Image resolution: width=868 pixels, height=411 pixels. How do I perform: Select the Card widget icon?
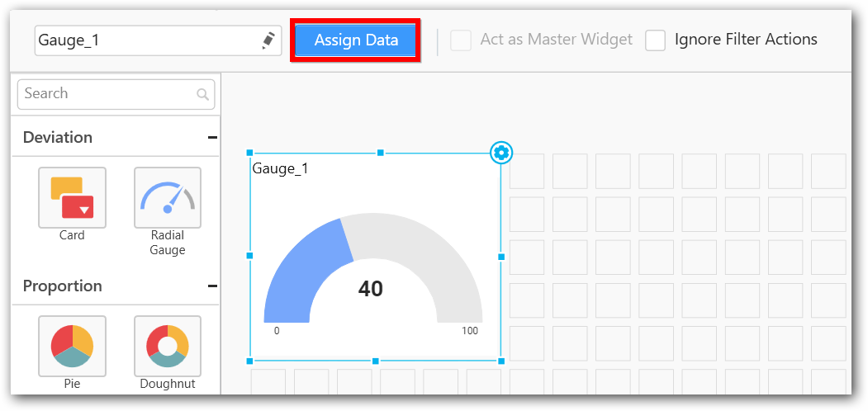(x=72, y=197)
